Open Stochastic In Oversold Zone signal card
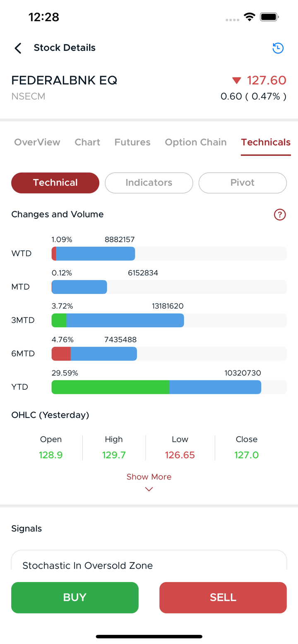 coord(149,565)
